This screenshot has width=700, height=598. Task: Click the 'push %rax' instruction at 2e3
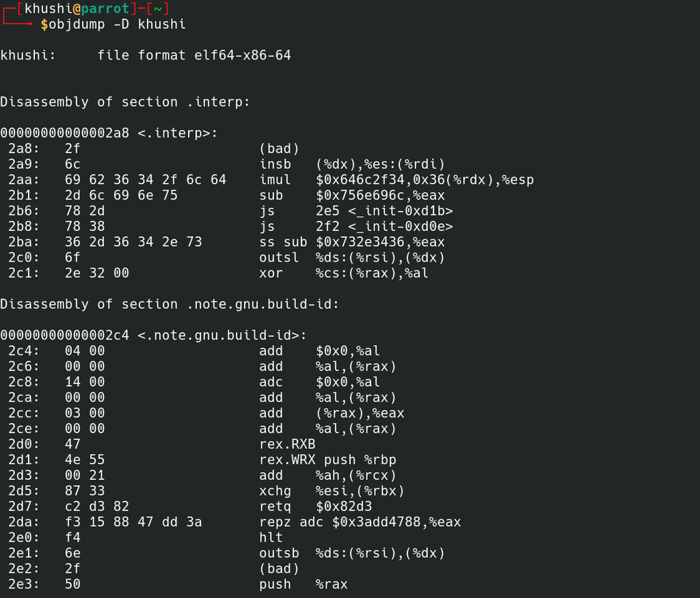pos(303,584)
